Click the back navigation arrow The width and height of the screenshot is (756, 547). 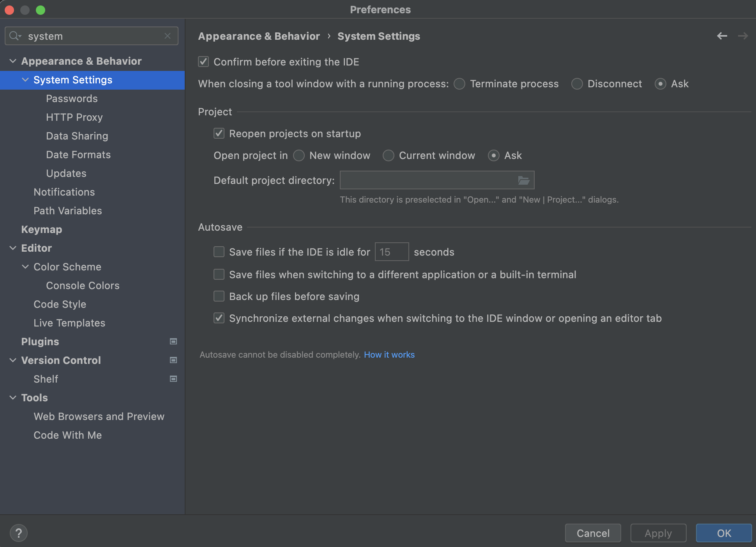click(x=722, y=36)
